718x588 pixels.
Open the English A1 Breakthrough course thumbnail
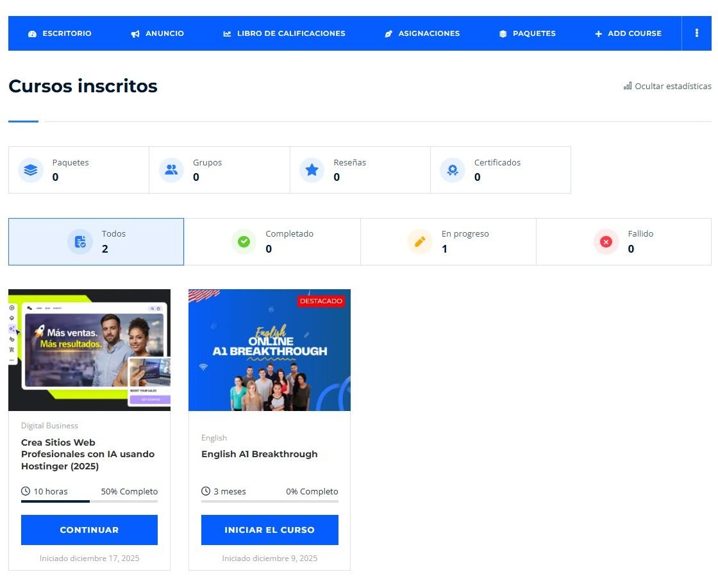point(269,349)
